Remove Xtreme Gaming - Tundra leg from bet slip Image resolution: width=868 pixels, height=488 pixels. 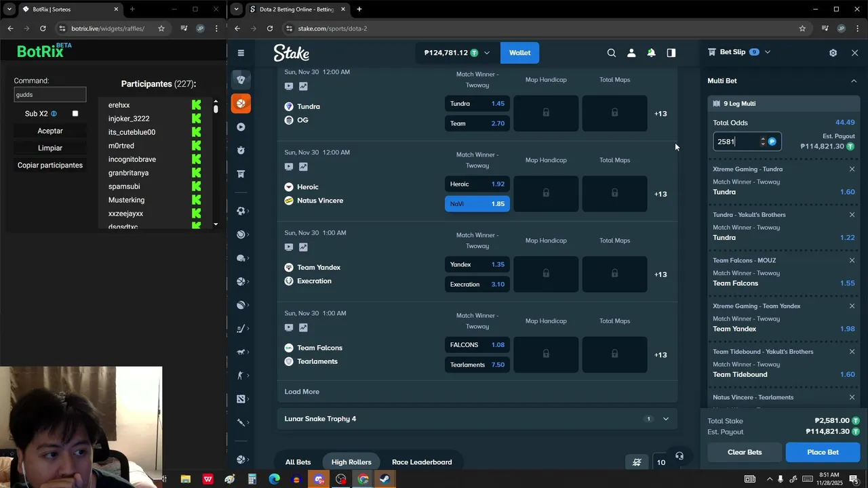pos(852,169)
